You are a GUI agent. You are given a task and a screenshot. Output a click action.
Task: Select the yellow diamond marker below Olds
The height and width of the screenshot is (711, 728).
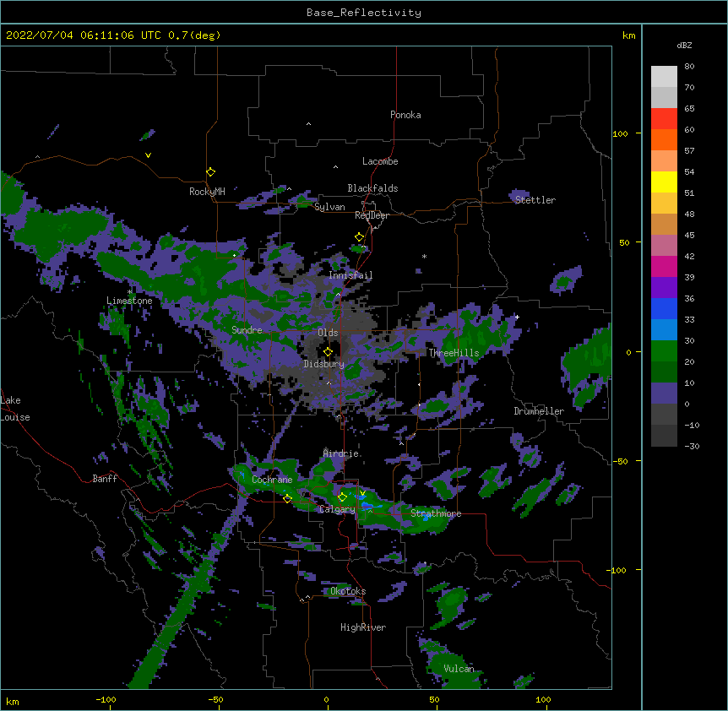coord(328,352)
